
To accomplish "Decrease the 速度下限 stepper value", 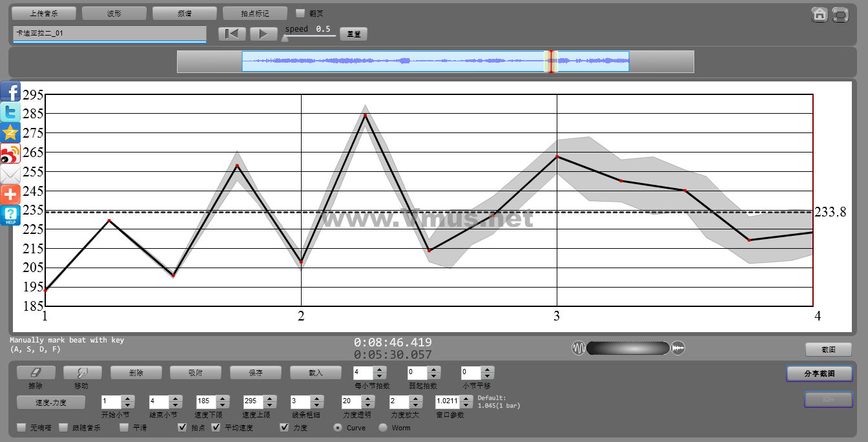I will pyautogui.click(x=222, y=405).
